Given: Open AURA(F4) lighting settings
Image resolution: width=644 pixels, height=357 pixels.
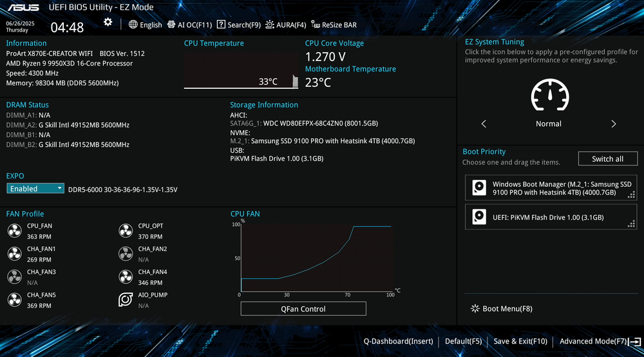Looking at the screenshot, I should (286, 25).
